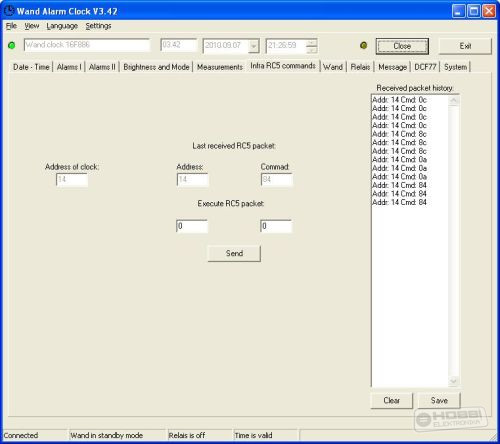Clear the received packet history

(392, 400)
